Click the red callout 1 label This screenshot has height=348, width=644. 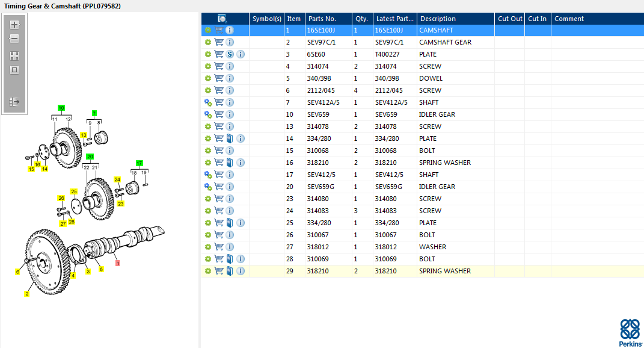click(x=117, y=263)
